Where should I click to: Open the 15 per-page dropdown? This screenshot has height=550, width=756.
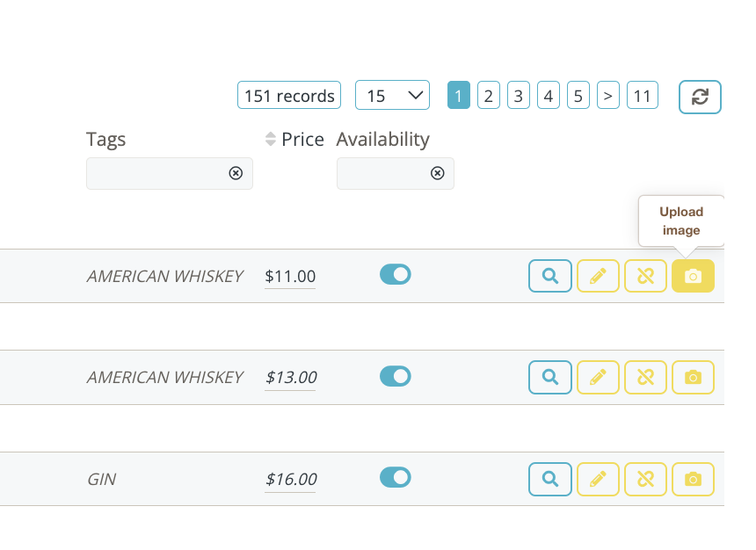point(392,96)
